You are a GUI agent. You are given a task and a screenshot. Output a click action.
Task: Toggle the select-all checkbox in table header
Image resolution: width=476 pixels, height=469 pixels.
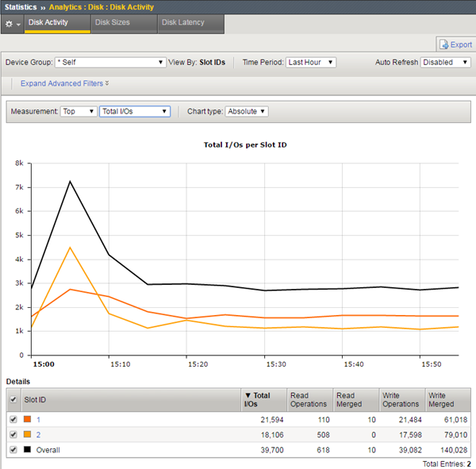pyautogui.click(x=13, y=400)
